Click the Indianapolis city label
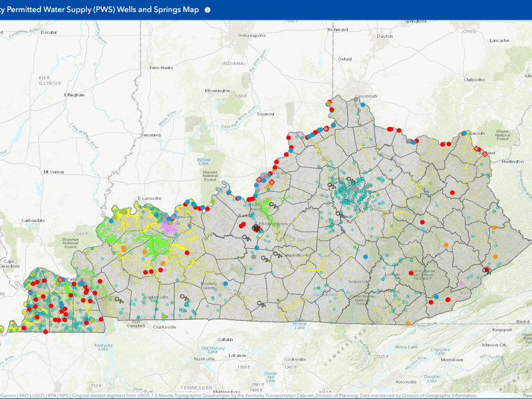532x399 pixels. (252, 35)
